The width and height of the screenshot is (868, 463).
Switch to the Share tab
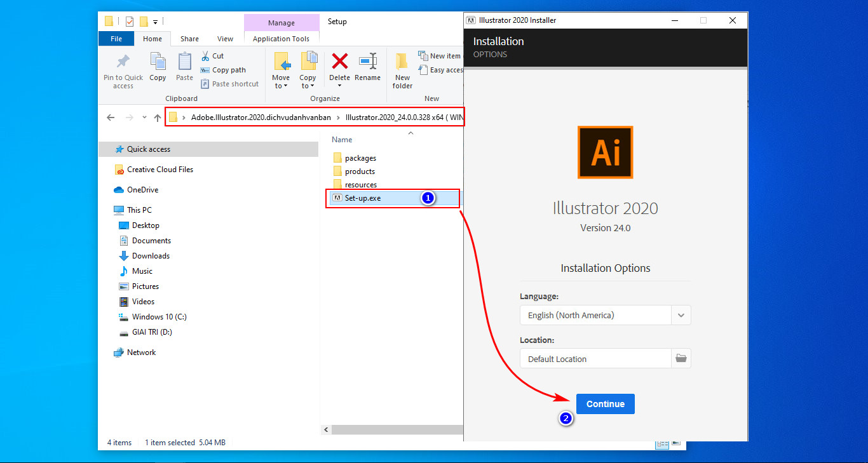click(189, 39)
